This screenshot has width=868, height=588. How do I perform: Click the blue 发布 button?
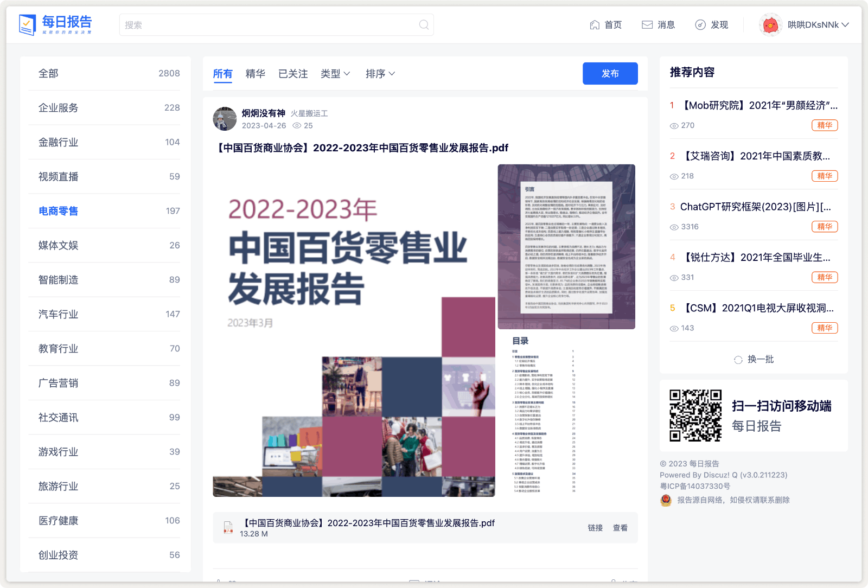tap(610, 73)
